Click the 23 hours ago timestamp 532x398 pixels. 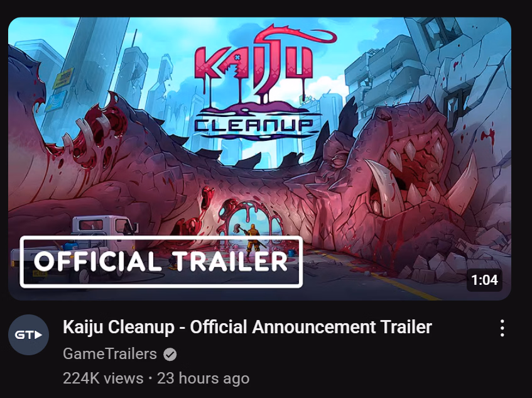(204, 379)
